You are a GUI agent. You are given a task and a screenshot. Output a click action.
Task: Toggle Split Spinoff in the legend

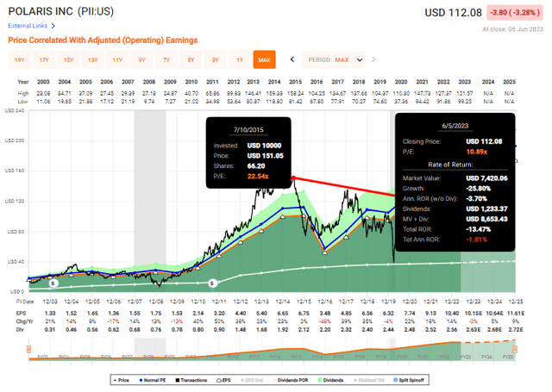click(x=409, y=380)
